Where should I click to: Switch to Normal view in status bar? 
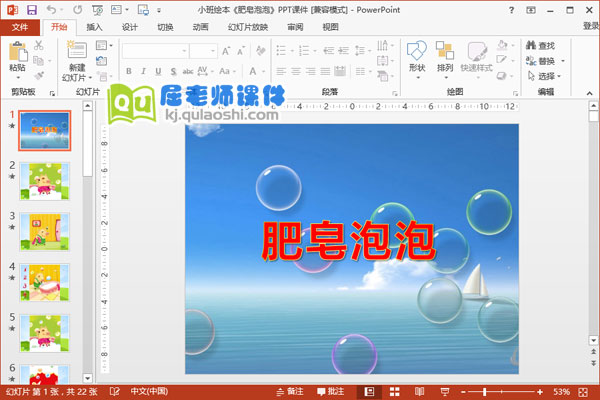tap(369, 392)
